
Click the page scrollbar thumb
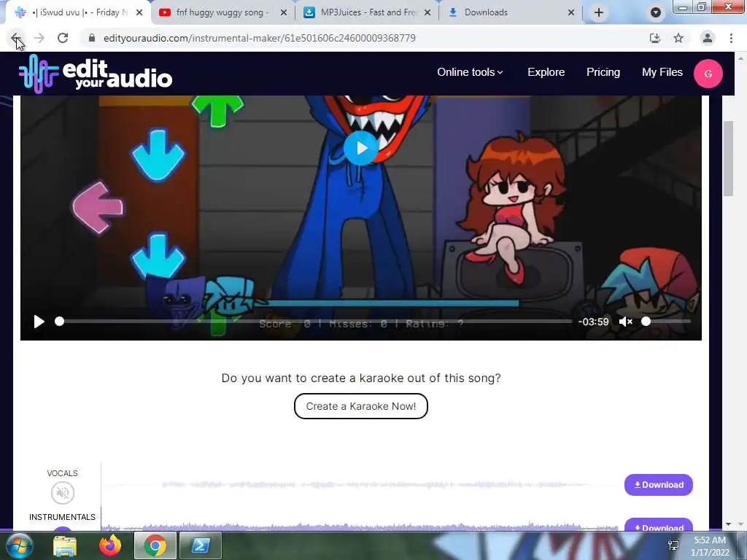click(728, 158)
